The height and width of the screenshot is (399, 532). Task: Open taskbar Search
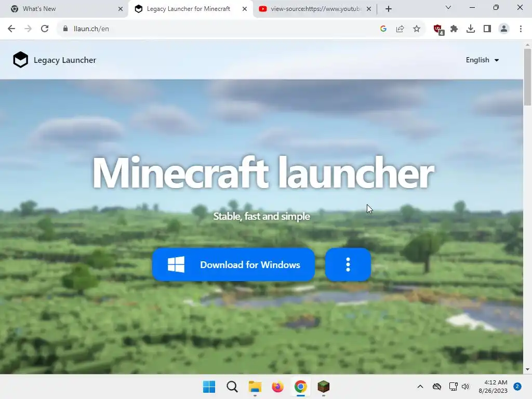tap(232, 387)
